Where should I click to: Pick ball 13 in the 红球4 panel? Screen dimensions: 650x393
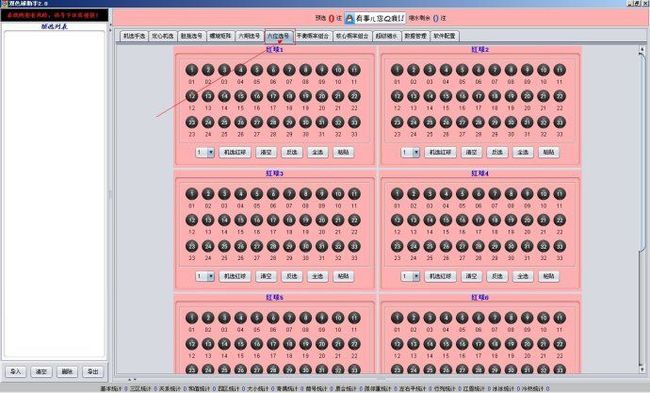click(413, 220)
